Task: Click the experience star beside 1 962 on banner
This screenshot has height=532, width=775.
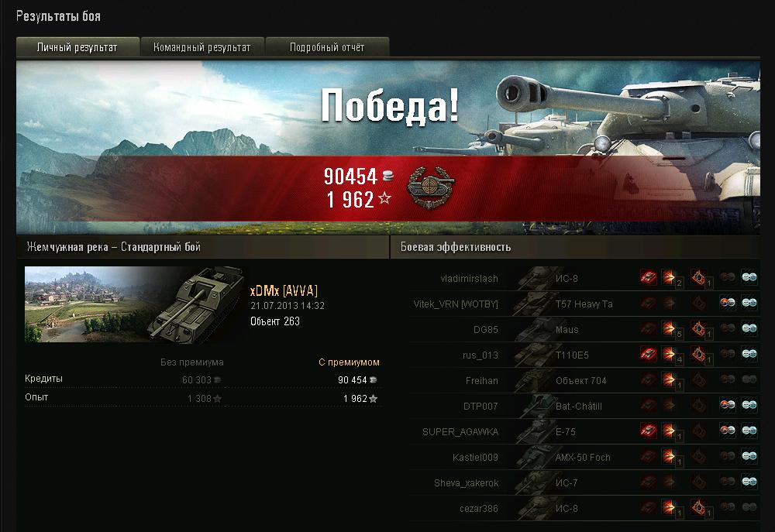Action: (x=384, y=198)
